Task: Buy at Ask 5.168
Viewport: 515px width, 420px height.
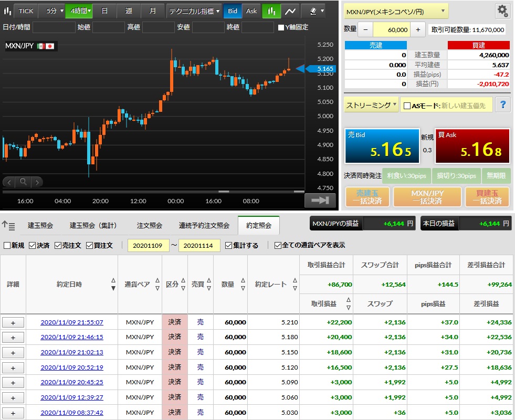Action: pyautogui.click(x=472, y=146)
